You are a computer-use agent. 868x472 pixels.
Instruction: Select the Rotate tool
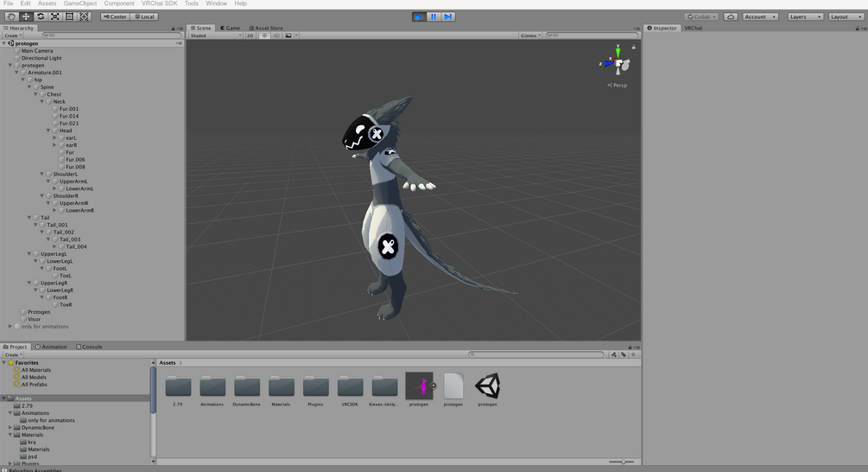[41, 16]
